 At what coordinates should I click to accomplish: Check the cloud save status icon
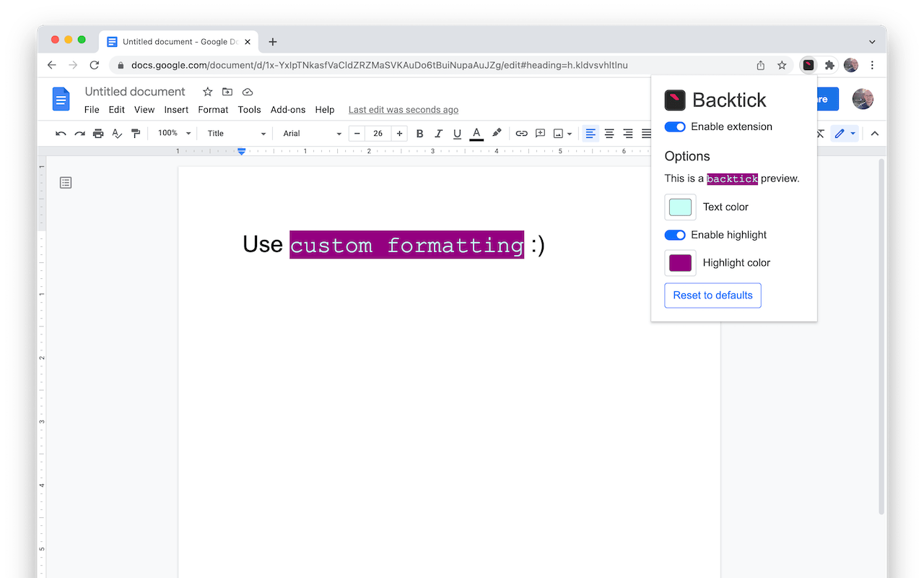pos(248,92)
